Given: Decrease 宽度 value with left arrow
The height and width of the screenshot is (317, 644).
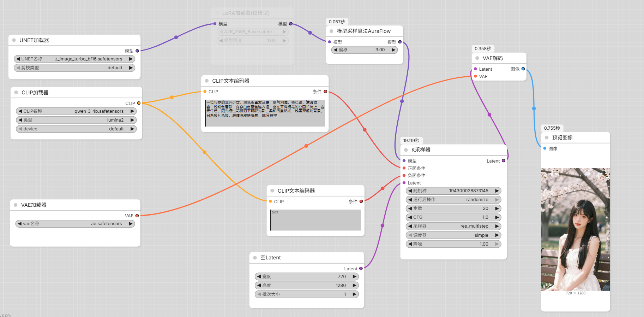Looking at the screenshot, I should pos(259,277).
